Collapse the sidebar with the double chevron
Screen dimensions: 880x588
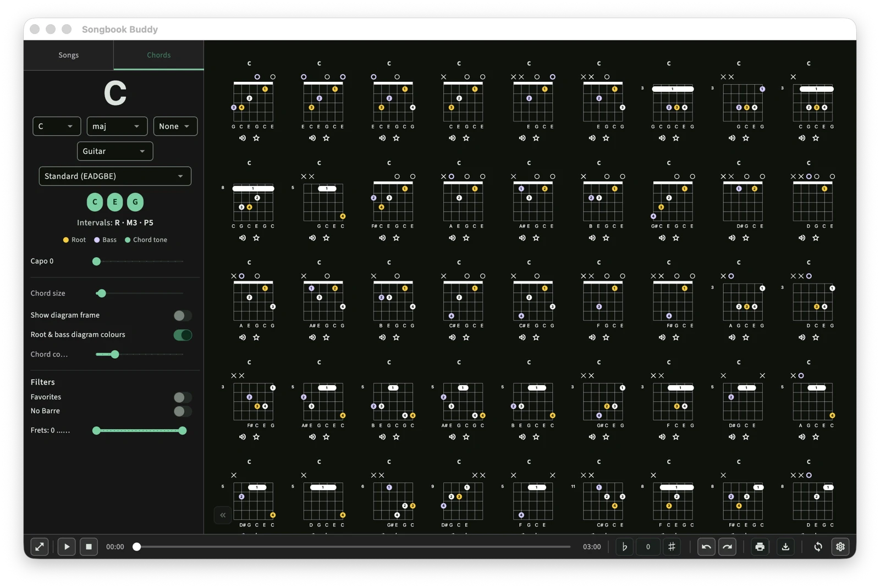(x=223, y=515)
